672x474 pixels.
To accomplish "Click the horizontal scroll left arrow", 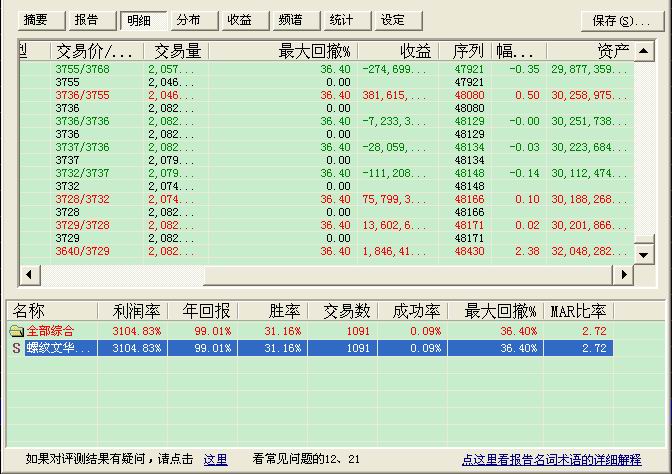I will (x=30, y=275).
